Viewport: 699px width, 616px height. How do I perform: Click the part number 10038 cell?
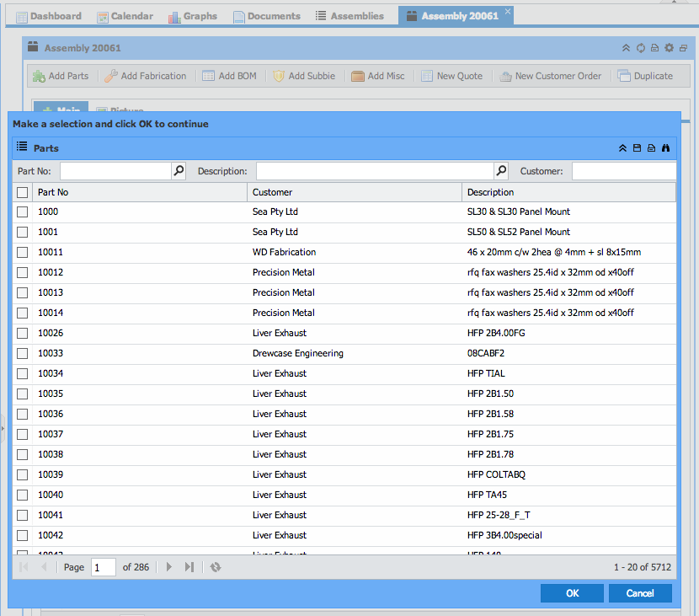point(51,454)
